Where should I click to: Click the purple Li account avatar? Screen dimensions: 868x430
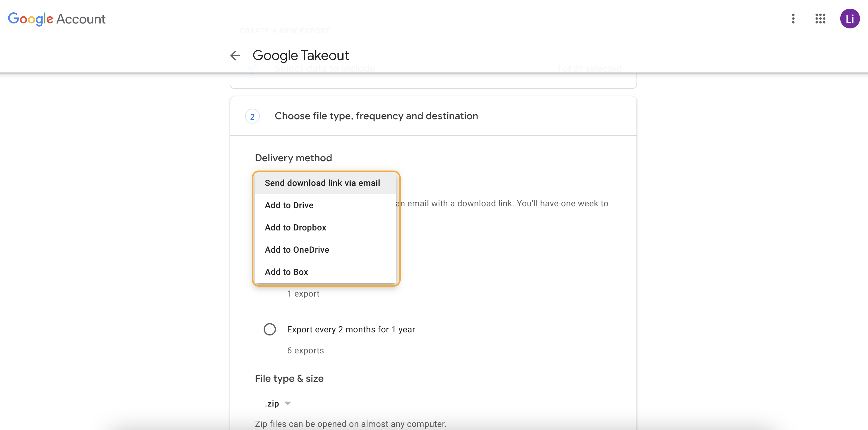tap(849, 19)
